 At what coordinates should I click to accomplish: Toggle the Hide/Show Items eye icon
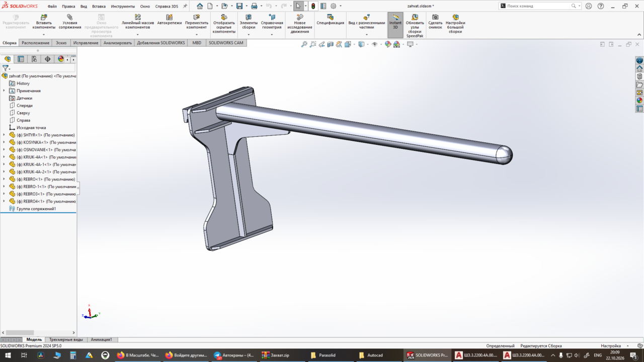point(374,44)
